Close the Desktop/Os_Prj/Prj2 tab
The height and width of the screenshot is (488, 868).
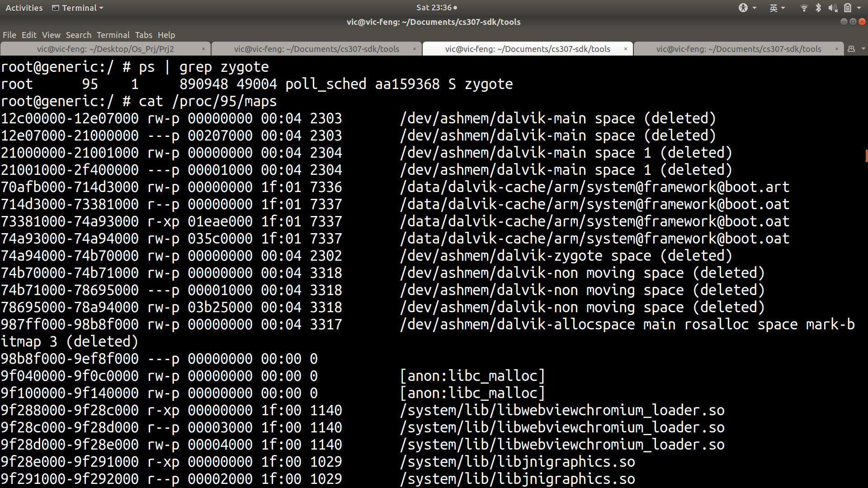pos(203,49)
